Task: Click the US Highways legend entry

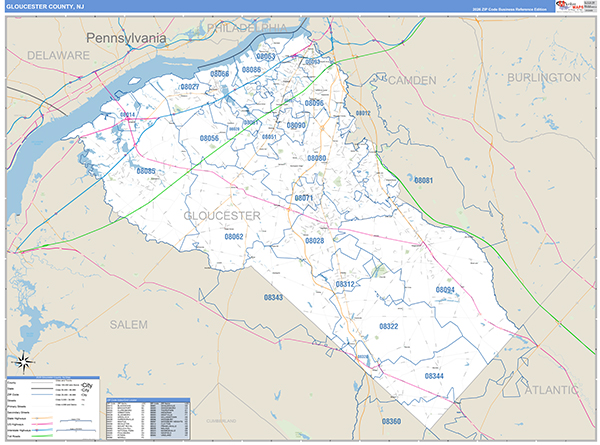Action: click(15, 424)
